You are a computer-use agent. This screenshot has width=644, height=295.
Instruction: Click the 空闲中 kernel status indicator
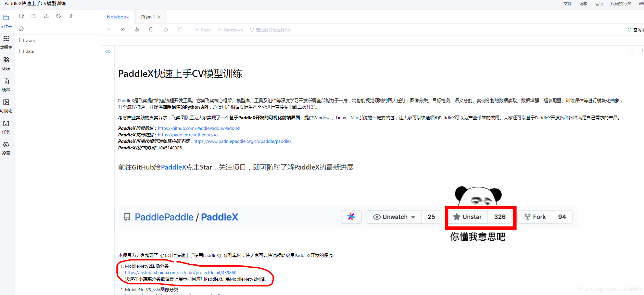(x=636, y=30)
